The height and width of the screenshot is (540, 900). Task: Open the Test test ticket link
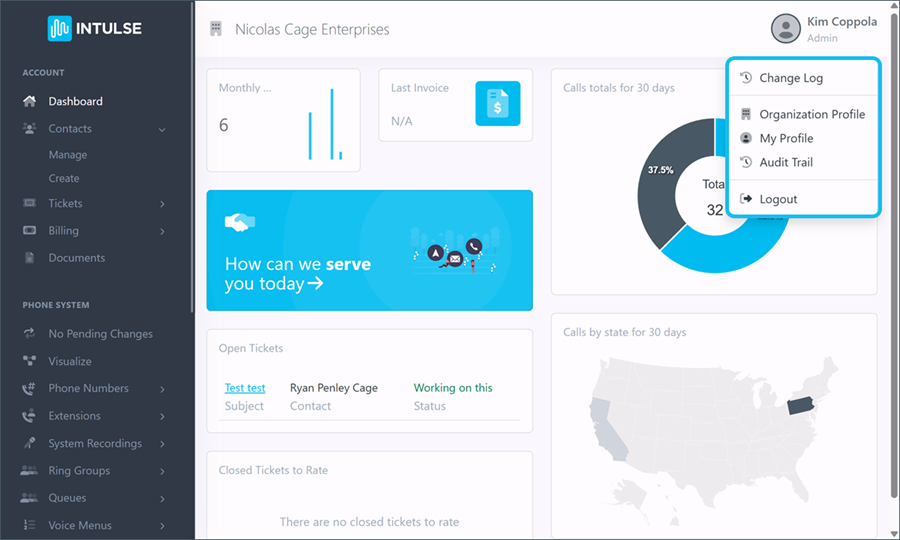click(x=245, y=388)
